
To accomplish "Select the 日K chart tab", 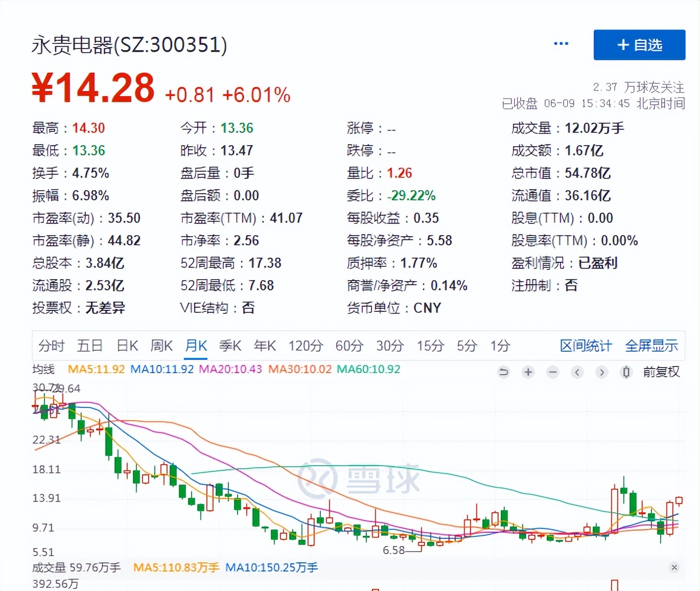I will [x=127, y=346].
